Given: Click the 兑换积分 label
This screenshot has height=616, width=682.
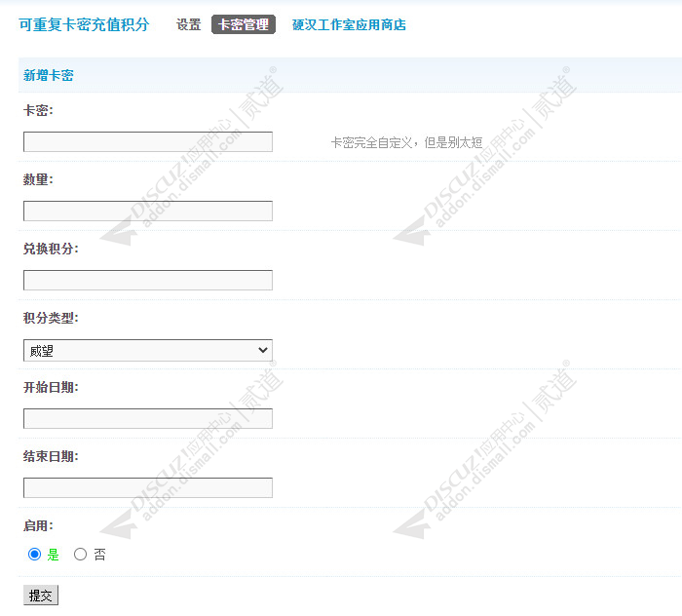Looking at the screenshot, I should click(51, 249).
